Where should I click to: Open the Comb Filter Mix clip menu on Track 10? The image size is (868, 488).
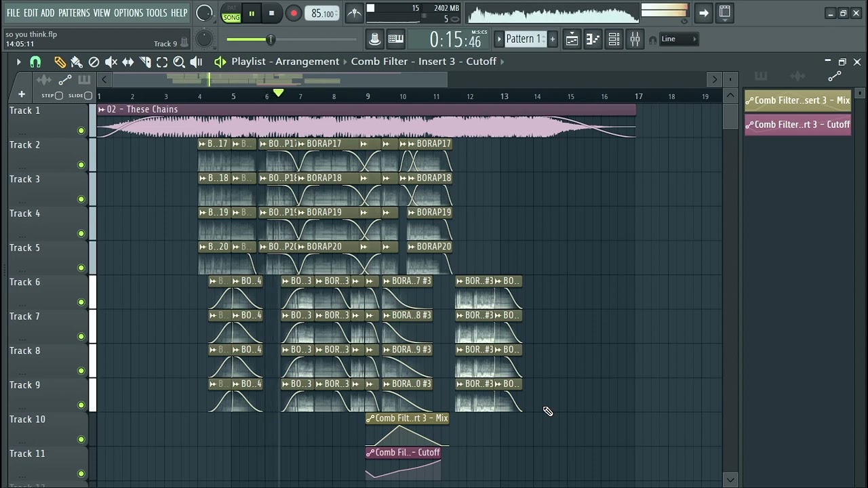(370, 418)
